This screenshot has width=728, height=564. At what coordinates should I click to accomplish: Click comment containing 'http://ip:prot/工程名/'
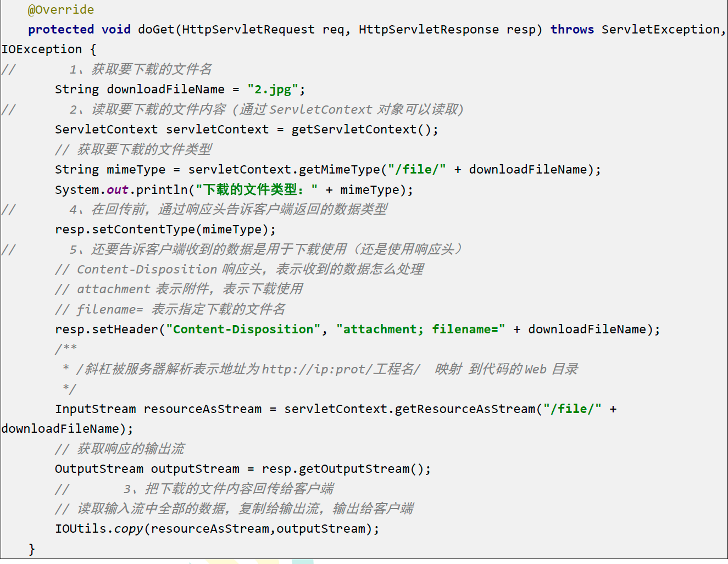click(x=320, y=369)
